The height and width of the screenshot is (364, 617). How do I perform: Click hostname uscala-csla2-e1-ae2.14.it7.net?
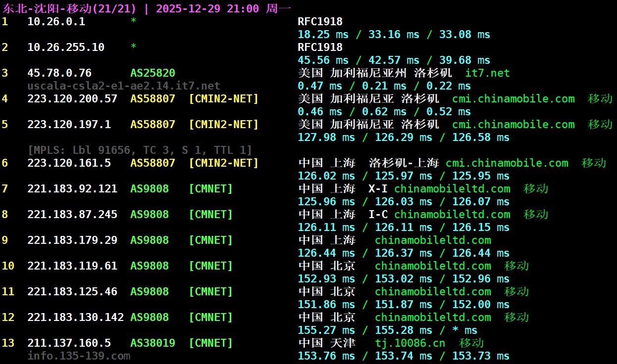pos(123,86)
